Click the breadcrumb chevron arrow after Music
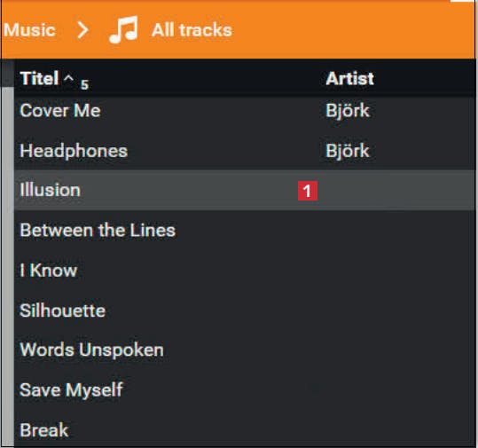Screen dimensions: 478x448 tap(82, 30)
